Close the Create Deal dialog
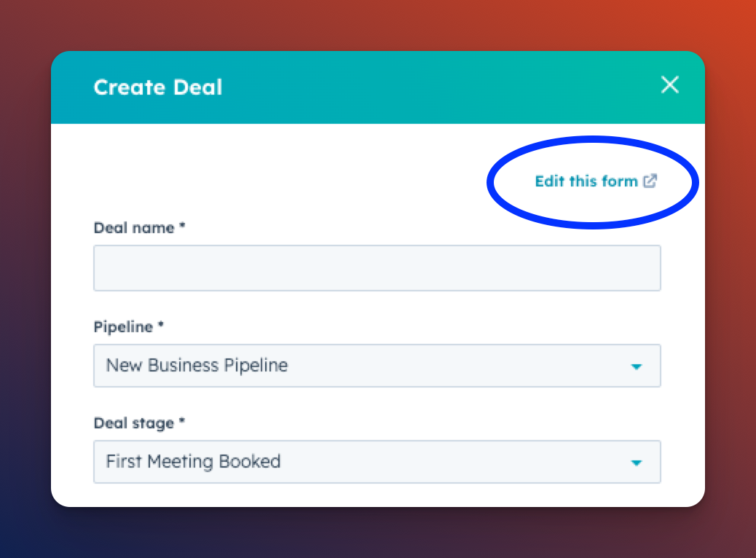 pyautogui.click(x=669, y=85)
